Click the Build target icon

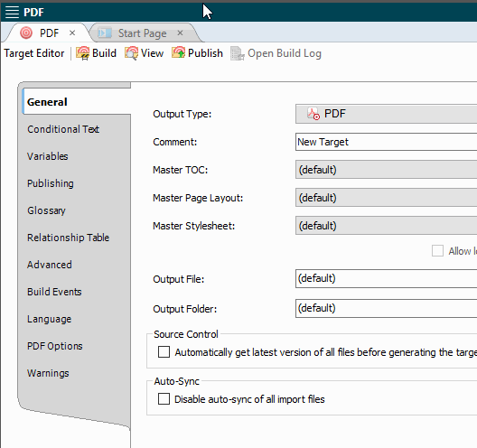[82, 53]
